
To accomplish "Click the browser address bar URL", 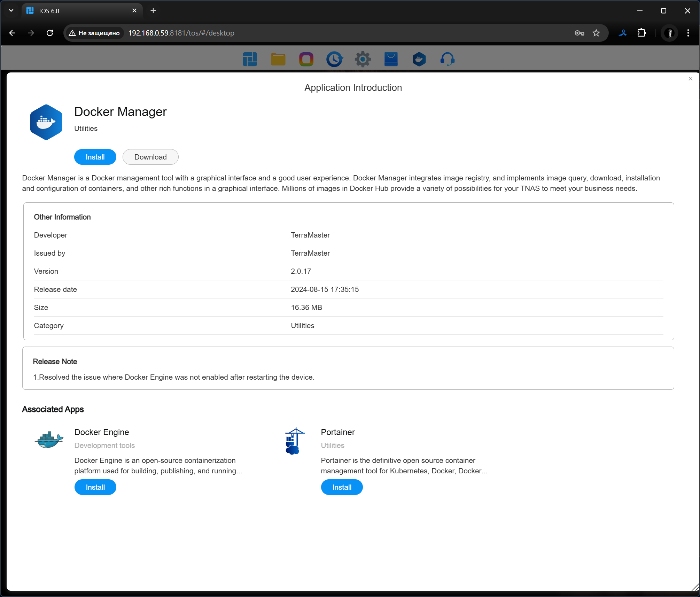I will tap(181, 33).
